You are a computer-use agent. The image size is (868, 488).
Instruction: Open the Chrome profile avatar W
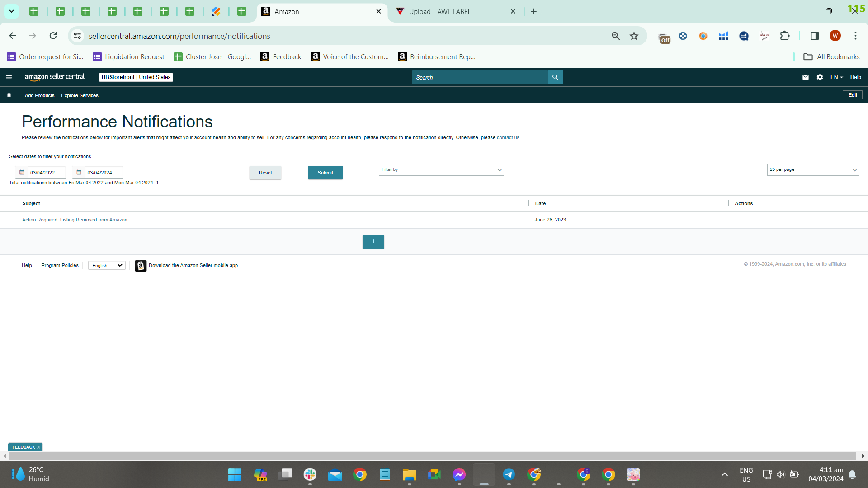point(835,36)
